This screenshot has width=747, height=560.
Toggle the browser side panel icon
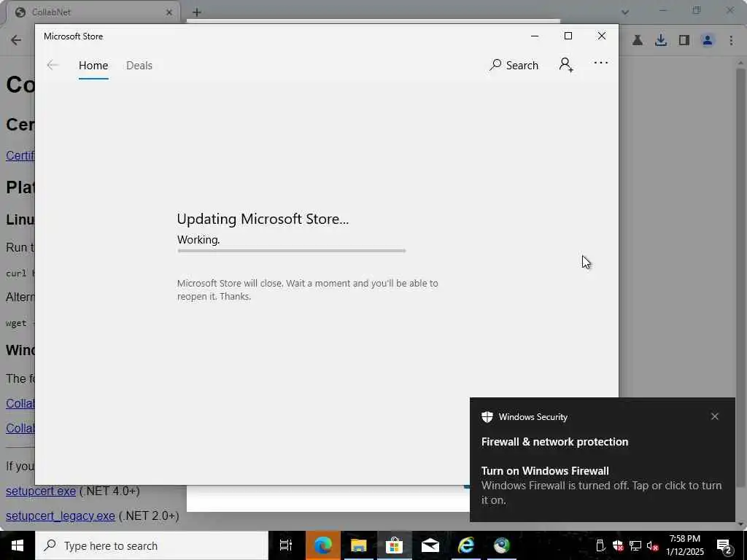click(x=684, y=40)
